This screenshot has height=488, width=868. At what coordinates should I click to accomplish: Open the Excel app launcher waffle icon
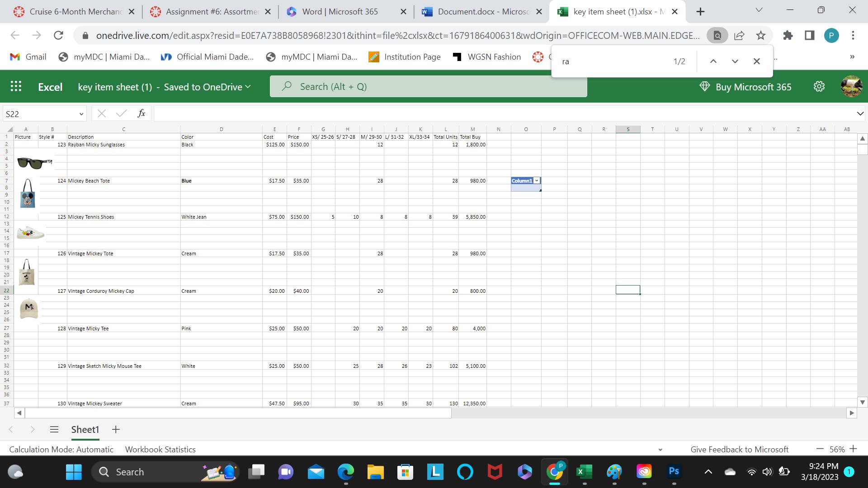coord(16,86)
